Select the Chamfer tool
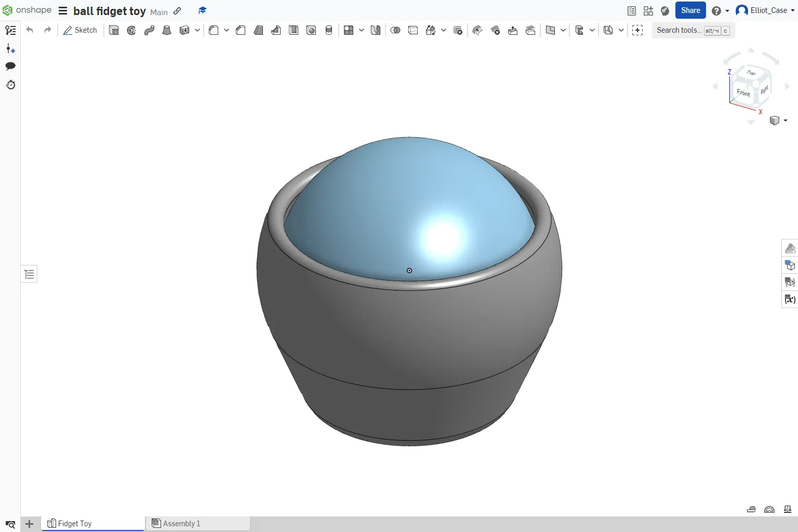This screenshot has width=798, height=532. tap(241, 30)
